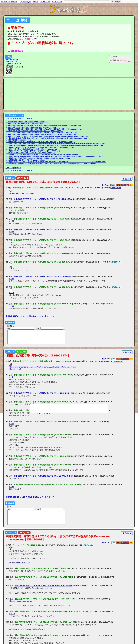Click medal avatar above sakechazuke link
Screen dimensions: 138x644
click(x=11, y=548)
